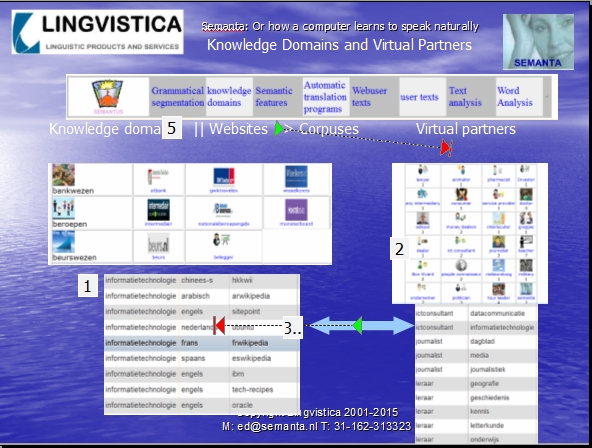Image resolution: width=592 pixels, height=448 pixels.
Task: Go to the Word Analysis tab
Action: click(x=515, y=97)
